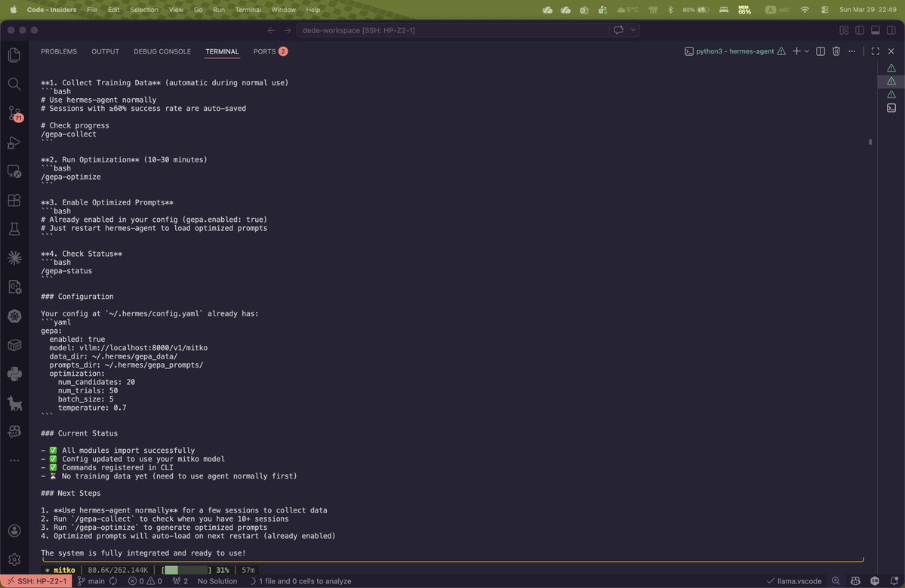Open the Claude starburst icon in activity bar
This screenshot has width=905, height=588.
pos(14,258)
